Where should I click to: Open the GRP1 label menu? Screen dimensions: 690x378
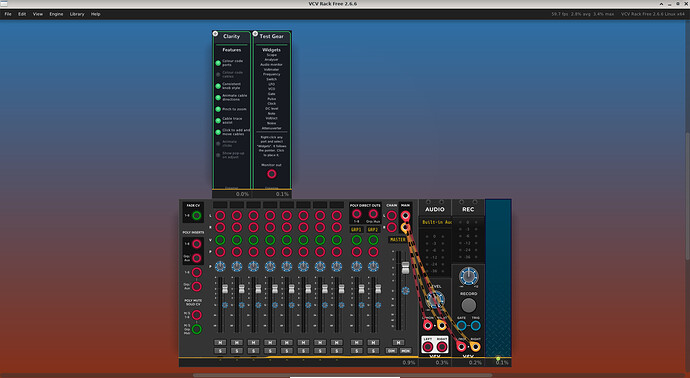(x=357, y=230)
